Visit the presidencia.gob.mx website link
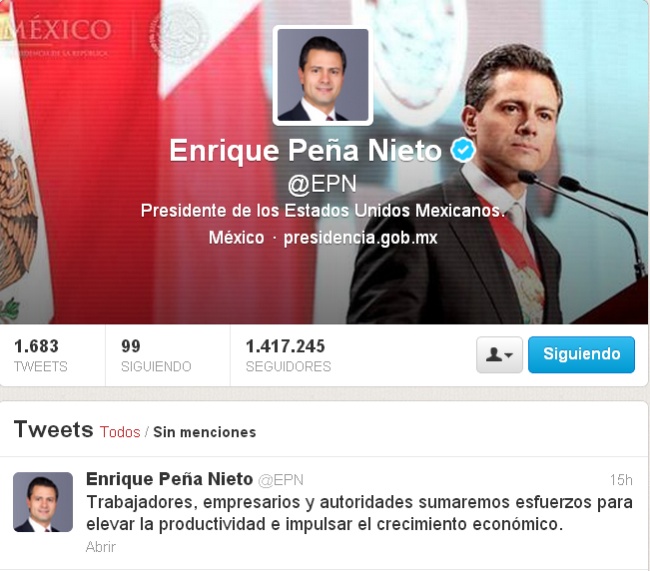Image resolution: width=650 pixels, height=571 pixels. coord(360,238)
